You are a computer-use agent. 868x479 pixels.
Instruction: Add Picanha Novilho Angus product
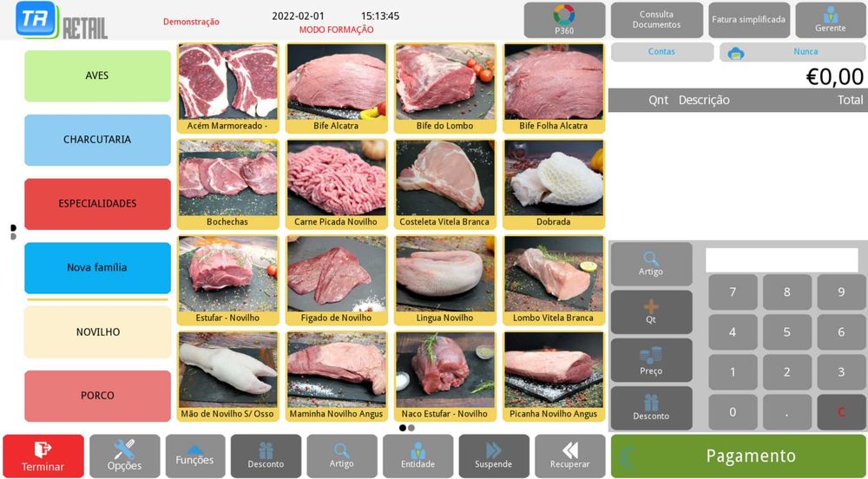click(x=554, y=377)
